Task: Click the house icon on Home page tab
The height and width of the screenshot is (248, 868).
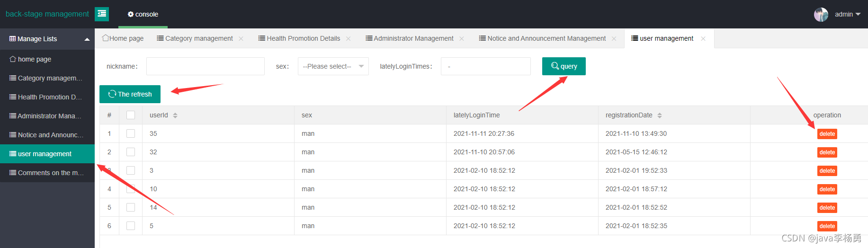Action: click(x=106, y=38)
